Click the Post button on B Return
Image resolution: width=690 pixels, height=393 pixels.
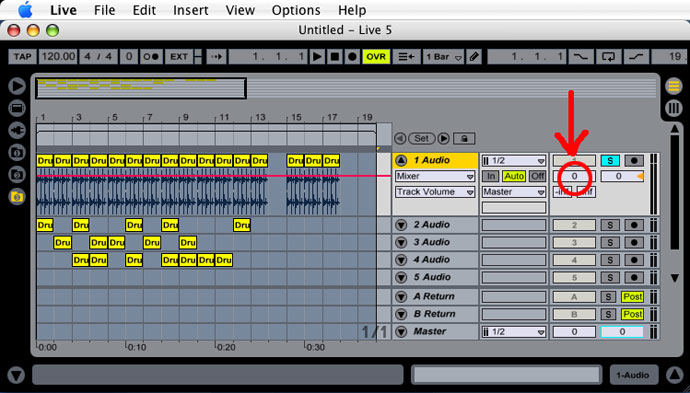click(x=632, y=315)
